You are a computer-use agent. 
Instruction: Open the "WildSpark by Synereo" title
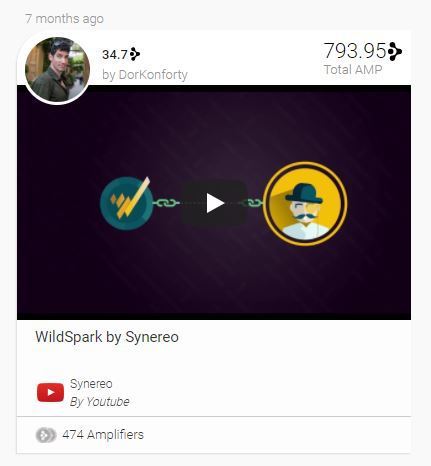click(x=107, y=337)
